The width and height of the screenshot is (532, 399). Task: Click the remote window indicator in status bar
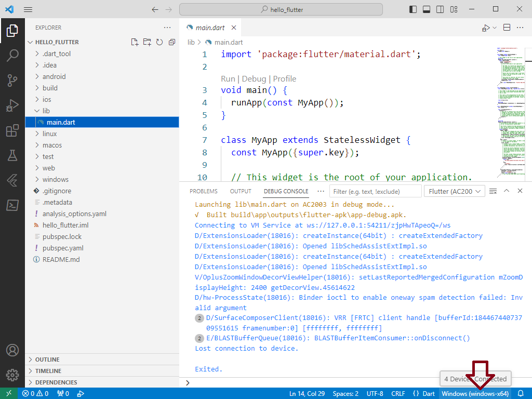click(9, 394)
